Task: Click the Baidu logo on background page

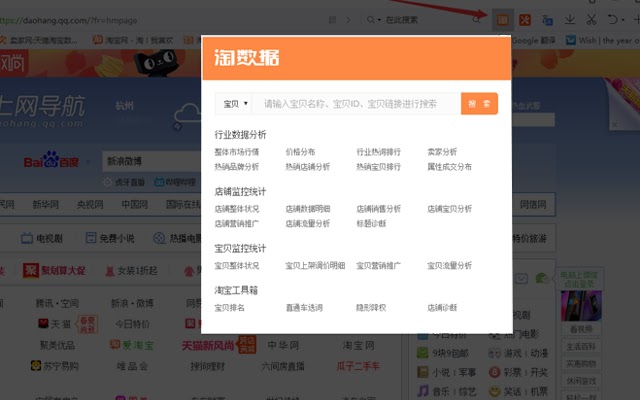Action: point(51,161)
